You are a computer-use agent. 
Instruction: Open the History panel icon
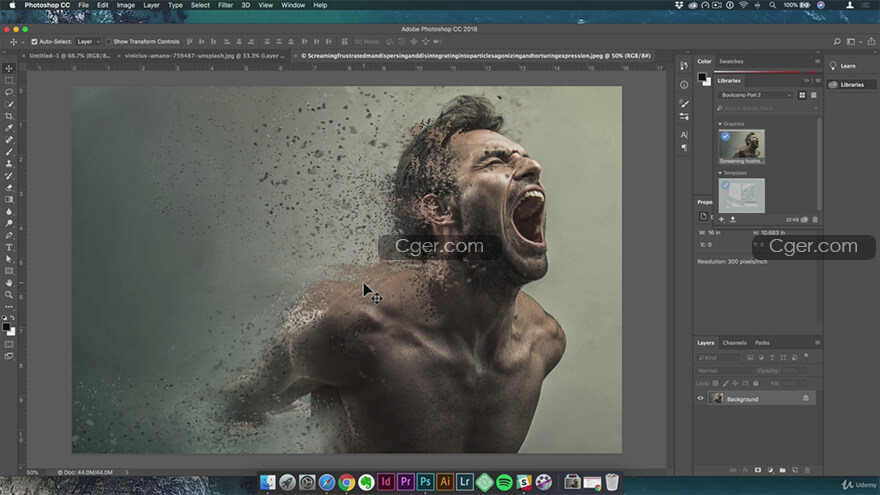point(684,66)
